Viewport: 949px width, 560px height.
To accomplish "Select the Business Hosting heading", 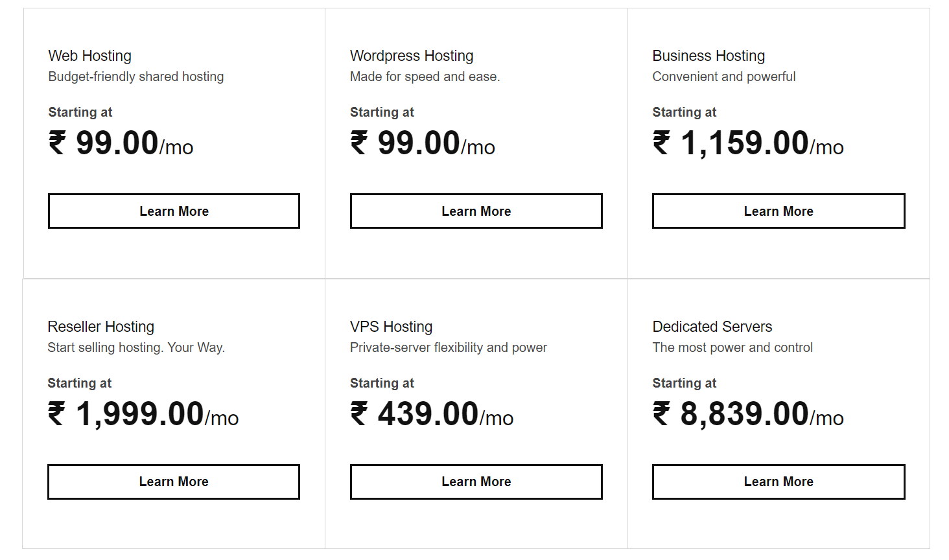I will pos(709,56).
